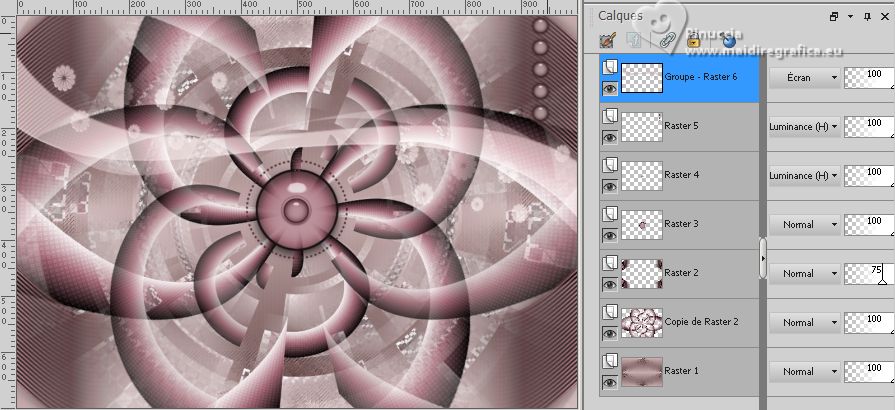895x410 pixels.
Task: Open the Calques panel options arrow
Action: (850, 17)
